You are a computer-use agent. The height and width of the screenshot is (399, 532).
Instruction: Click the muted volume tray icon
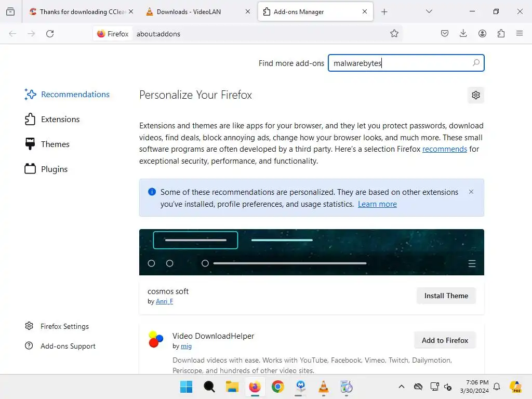click(447, 387)
